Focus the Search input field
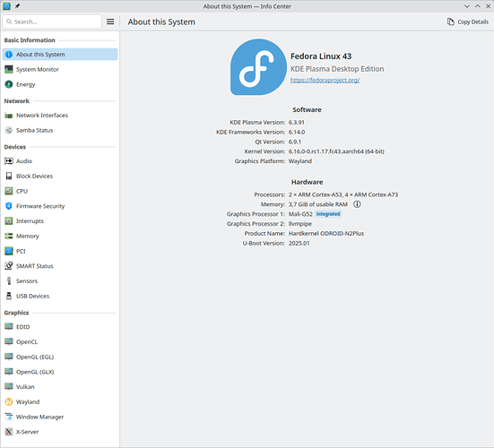 coord(52,22)
